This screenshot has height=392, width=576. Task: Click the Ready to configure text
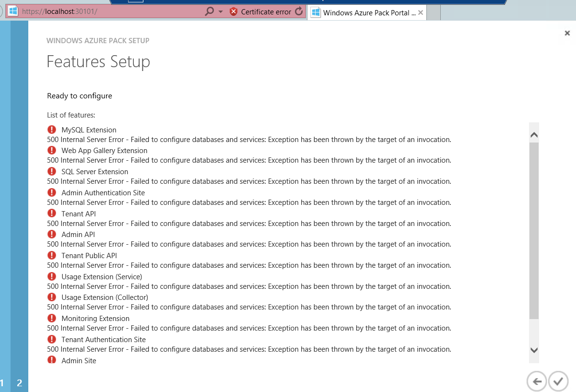[80, 96]
